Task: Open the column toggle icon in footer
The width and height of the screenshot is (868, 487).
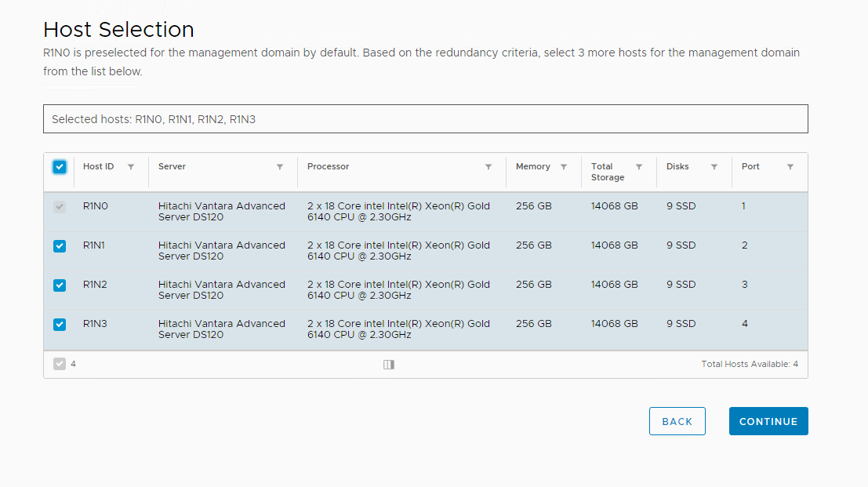Action: click(x=389, y=365)
